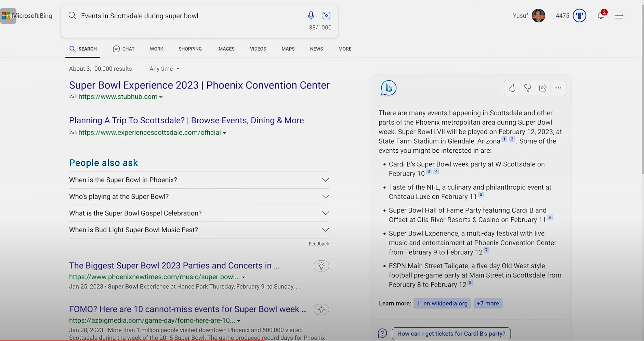Image resolution: width=644 pixels, height=341 pixels.
Task: Like the Bing answer with thumbs up
Action: (x=512, y=88)
